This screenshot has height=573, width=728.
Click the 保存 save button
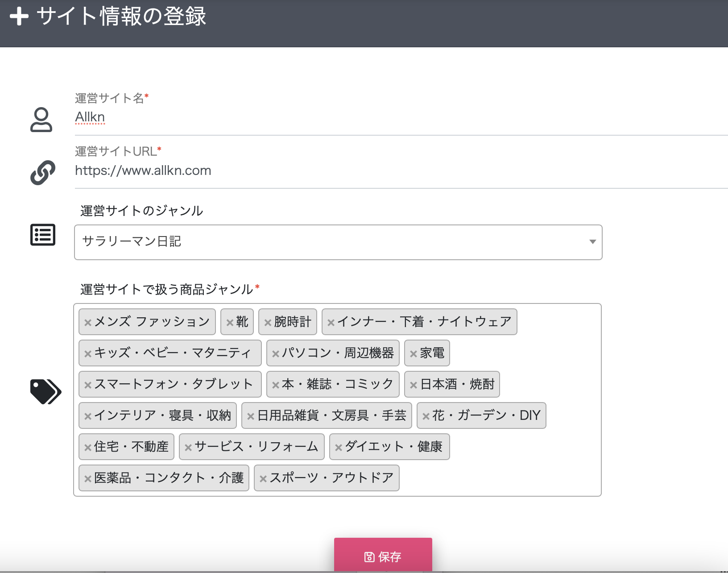tap(383, 556)
